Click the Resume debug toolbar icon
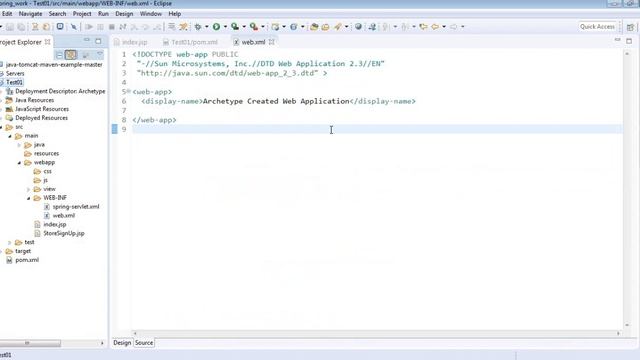The height and width of the screenshot is (360, 640). [x=89, y=27]
